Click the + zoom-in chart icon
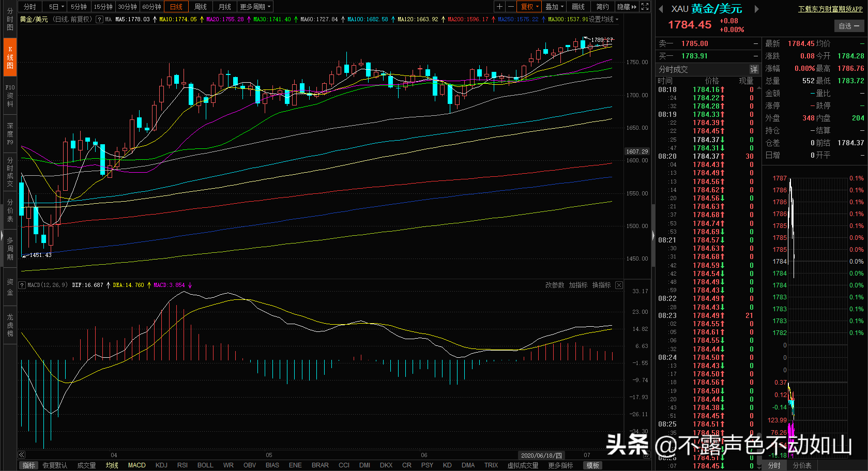This screenshot has width=868, height=471. coord(500,6)
